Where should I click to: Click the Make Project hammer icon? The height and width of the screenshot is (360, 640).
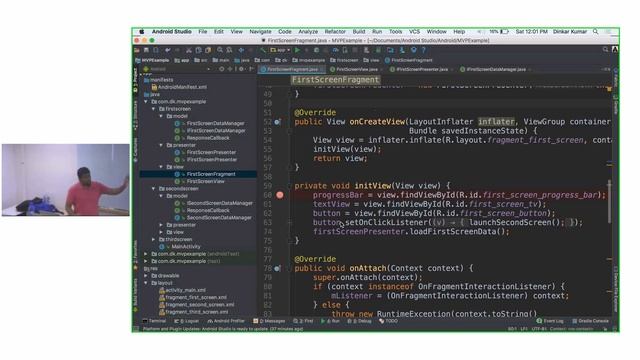[263, 50]
